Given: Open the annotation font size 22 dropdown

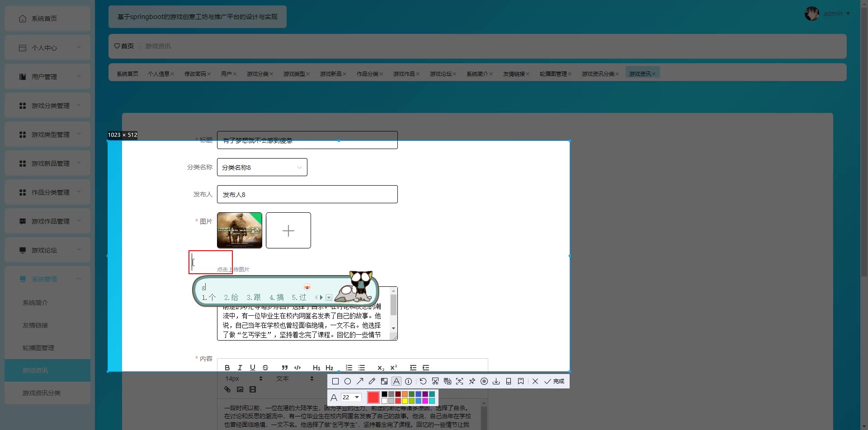Looking at the screenshot, I should pos(351,397).
